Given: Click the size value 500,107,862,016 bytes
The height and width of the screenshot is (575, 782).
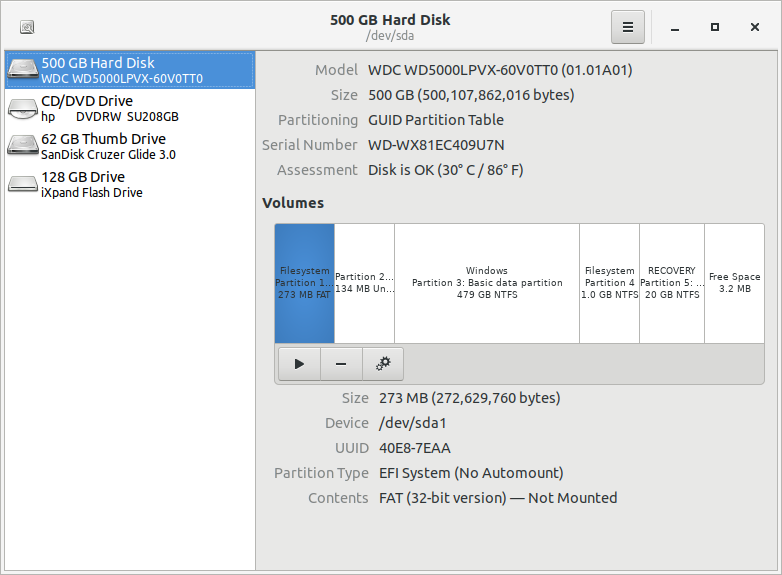Looking at the screenshot, I should point(471,95).
